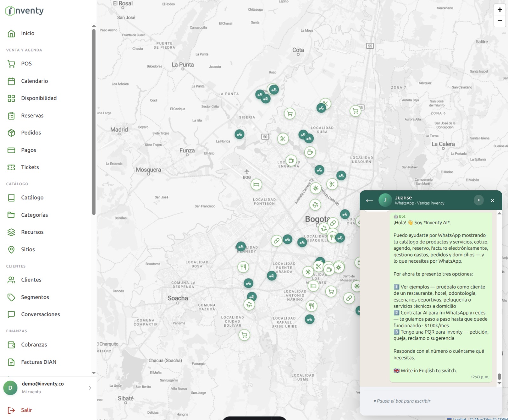Expand the demo@inventy.co account chevron

click(x=90, y=388)
